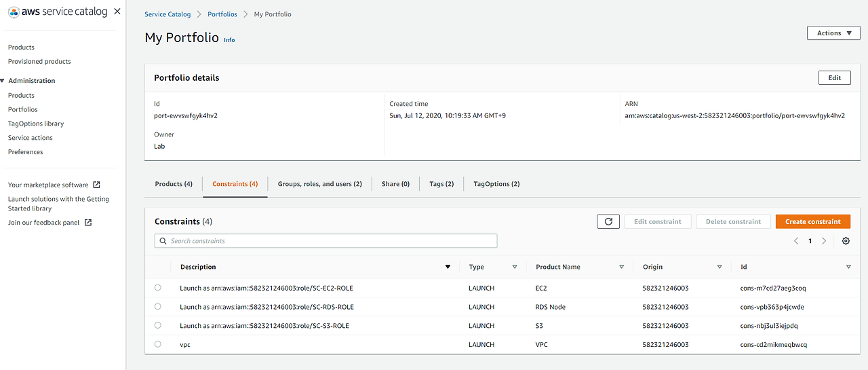Open the table settings gear icon
The width and height of the screenshot is (868, 370).
[x=846, y=241]
